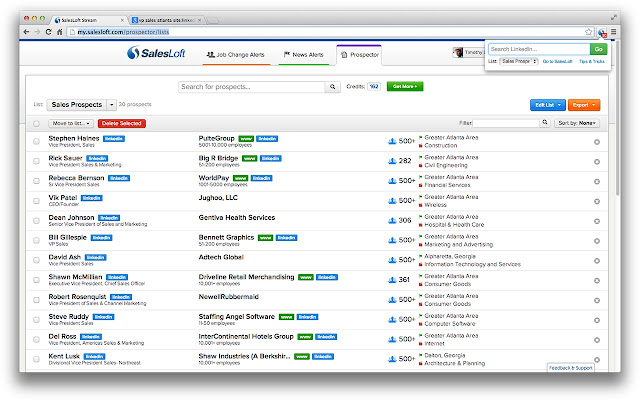Click the Delete Selected button
The height and width of the screenshot is (400, 640).
coord(122,123)
